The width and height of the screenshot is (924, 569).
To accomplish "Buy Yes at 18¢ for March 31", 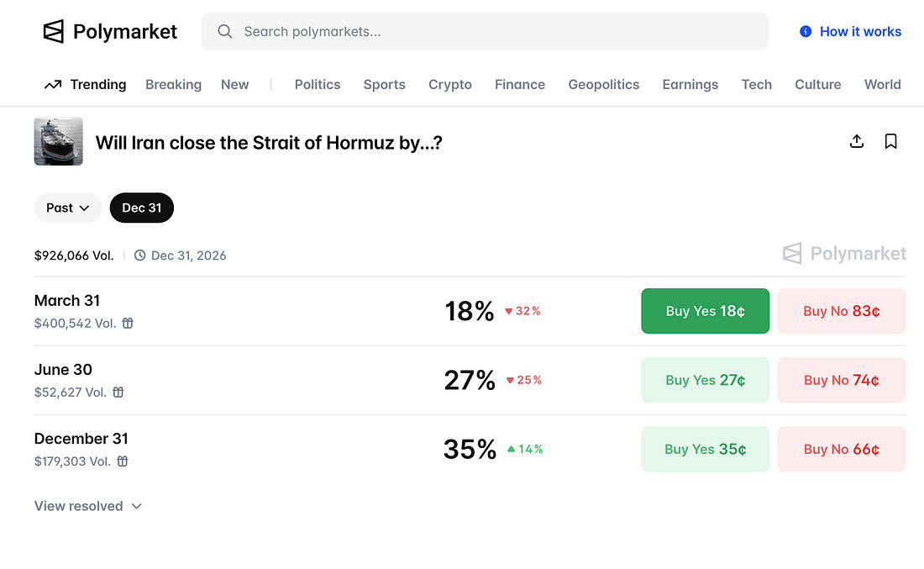I will (x=705, y=311).
